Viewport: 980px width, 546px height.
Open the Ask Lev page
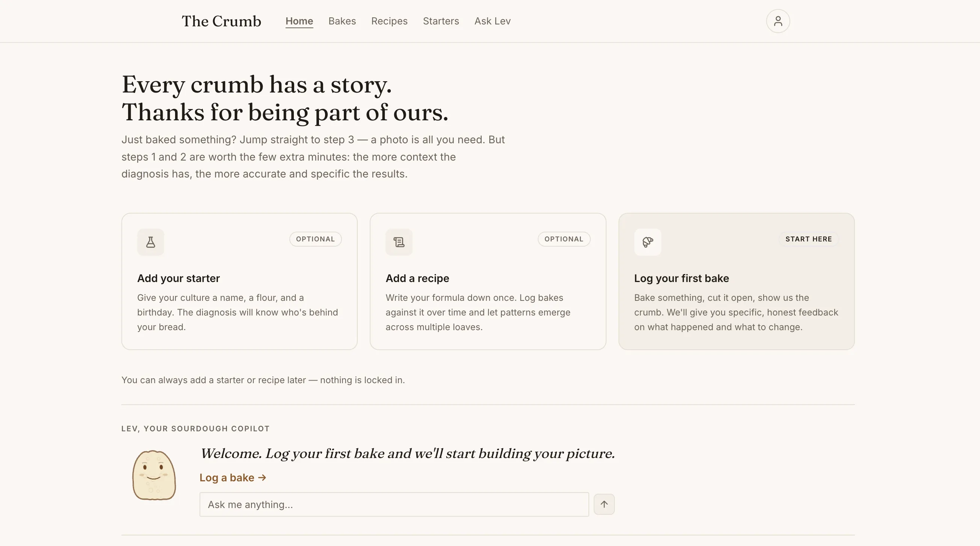(492, 21)
